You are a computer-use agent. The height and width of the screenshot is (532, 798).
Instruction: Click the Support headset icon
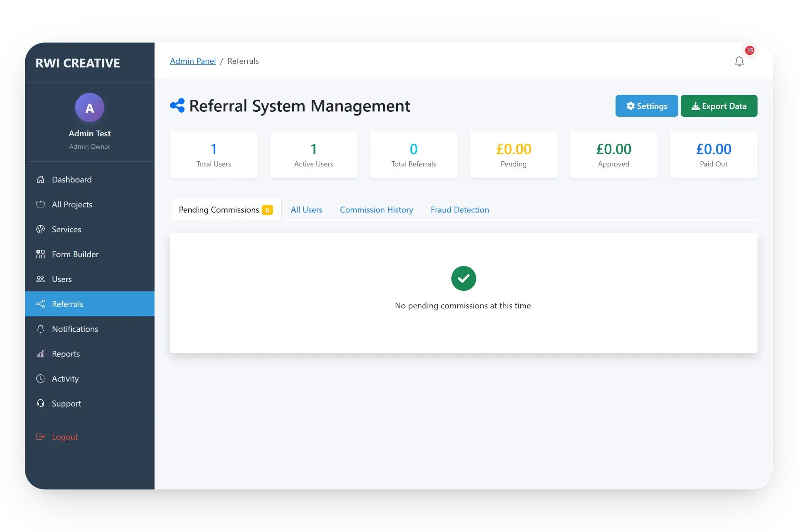[x=40, y=404]
